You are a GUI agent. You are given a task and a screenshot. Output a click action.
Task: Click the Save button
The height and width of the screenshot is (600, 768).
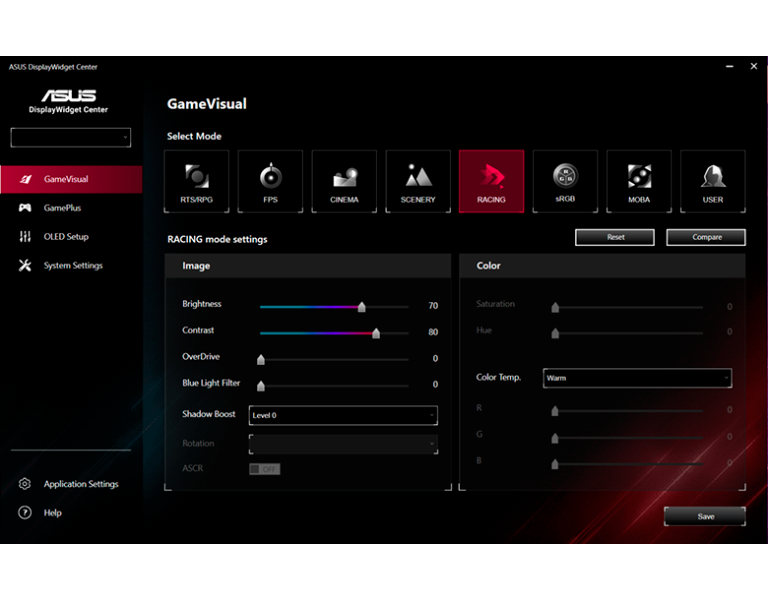tap(705, 517)
